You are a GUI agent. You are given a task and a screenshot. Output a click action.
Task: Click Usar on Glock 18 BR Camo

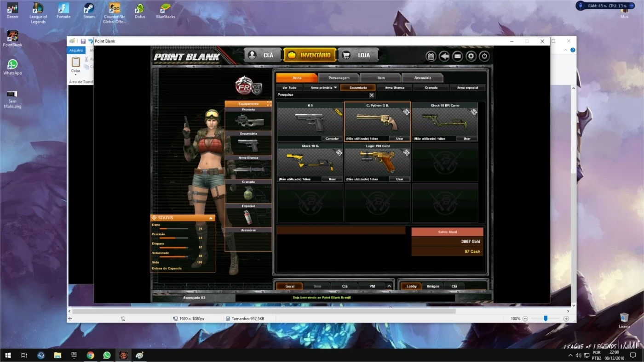pyautogui.click(x=467, y=138)
